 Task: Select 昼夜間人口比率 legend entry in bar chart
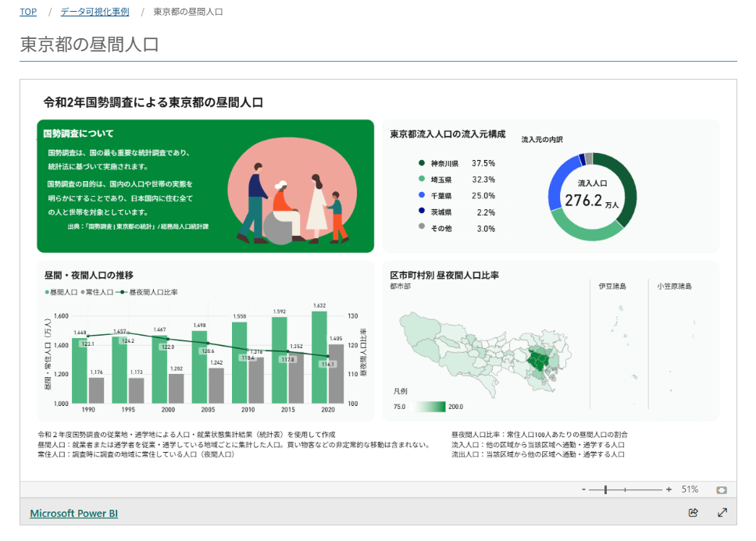tap(147, 292)
